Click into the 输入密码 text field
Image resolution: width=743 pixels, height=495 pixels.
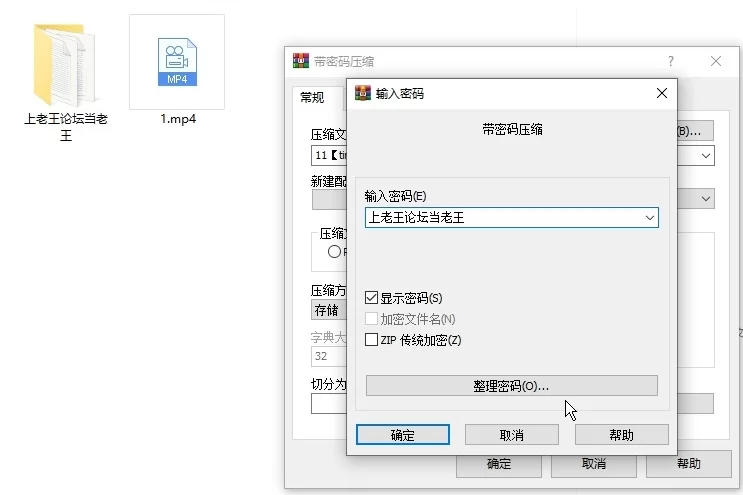pyautogui.click(x=500, y=217)
